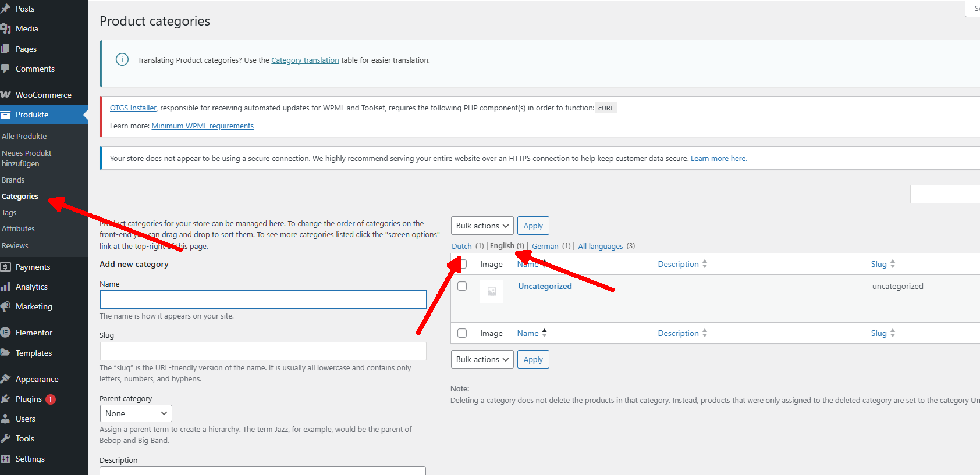Open the Category translation link

305,60
